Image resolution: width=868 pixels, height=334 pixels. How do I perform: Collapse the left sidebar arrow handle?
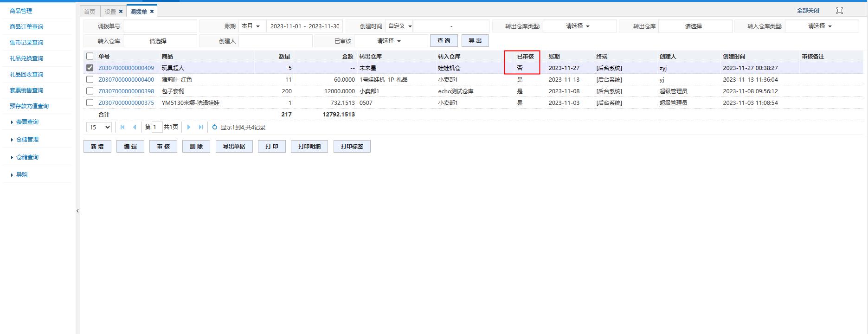(77, 211)
